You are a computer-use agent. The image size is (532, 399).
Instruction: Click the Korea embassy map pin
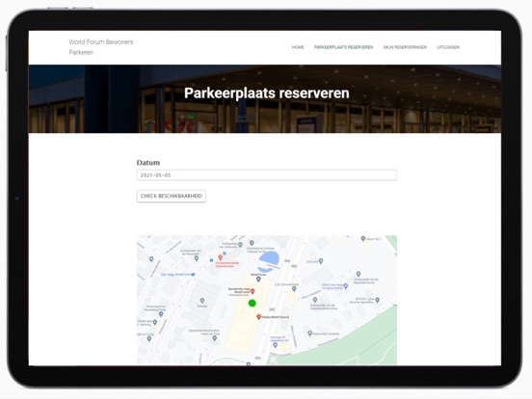359,274
